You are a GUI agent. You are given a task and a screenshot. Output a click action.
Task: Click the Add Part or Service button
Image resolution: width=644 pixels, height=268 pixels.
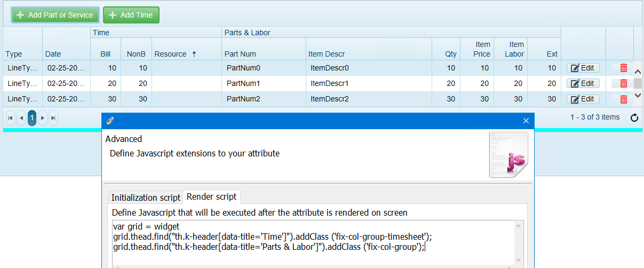(x=55, y=15)
